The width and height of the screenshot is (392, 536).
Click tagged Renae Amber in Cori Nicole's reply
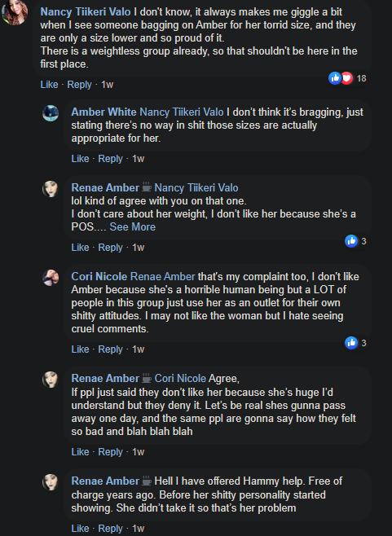(162, 276)
